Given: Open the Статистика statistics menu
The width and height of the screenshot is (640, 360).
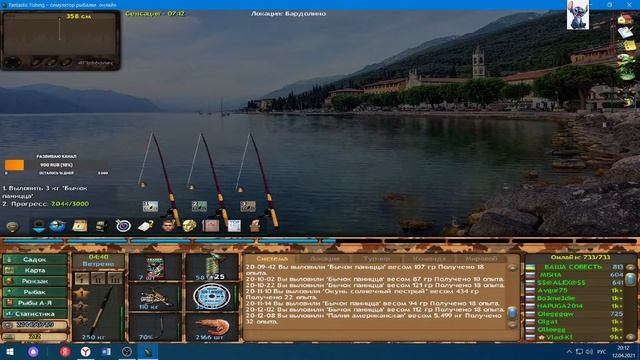Looking at the screenshot, I should 35,314.
